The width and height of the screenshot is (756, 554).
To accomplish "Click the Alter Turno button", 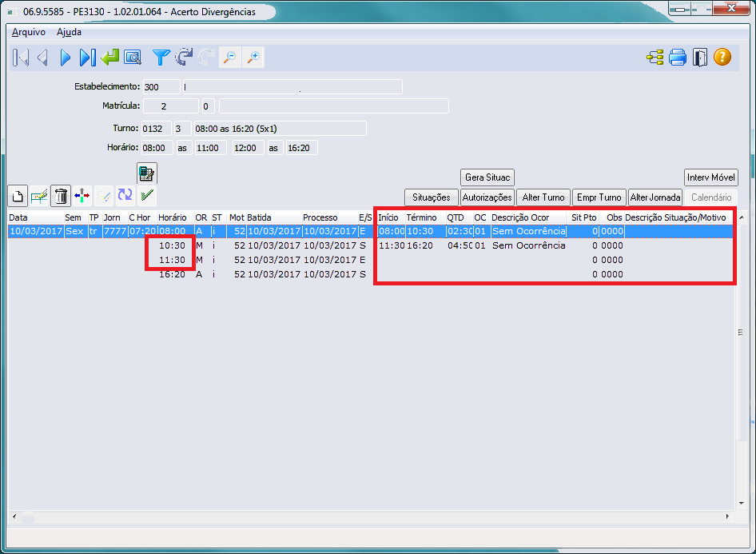I will [x=543, y=197].
